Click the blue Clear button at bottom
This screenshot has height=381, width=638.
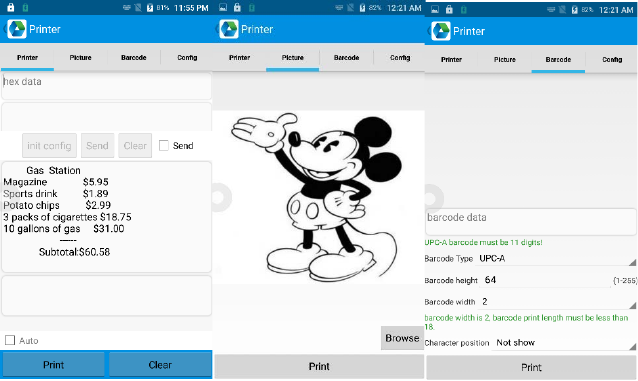point(160,365)
